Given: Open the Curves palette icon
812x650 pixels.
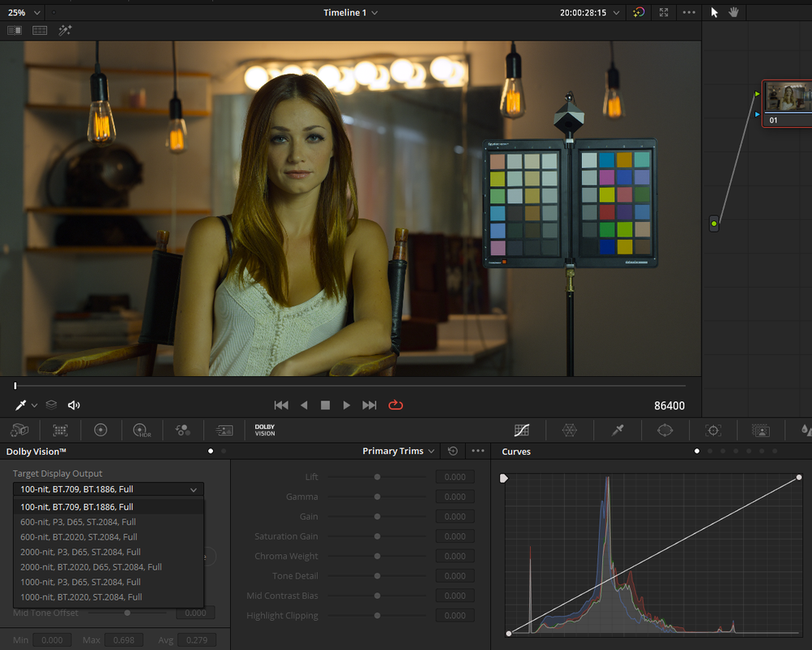Looking at the screenshot, I should tap(522, 430).
